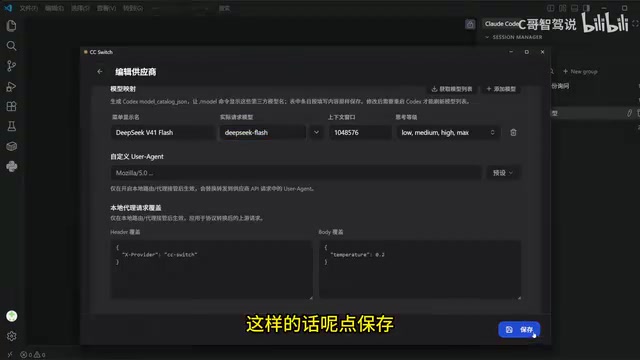The height and width of the screenshot is (360, 640).
Task: Grab the Body 覆盖 textarea resize handle
Action: tap(519, 298)
